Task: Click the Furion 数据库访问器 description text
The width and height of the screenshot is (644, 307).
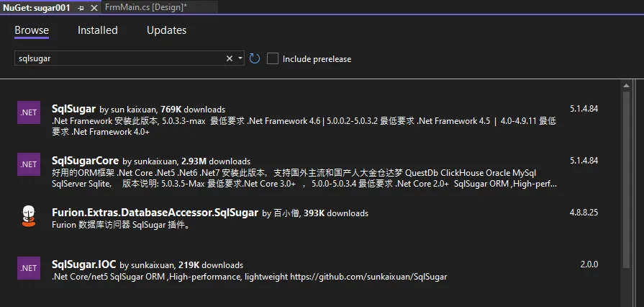Action: tap(121, 225)
